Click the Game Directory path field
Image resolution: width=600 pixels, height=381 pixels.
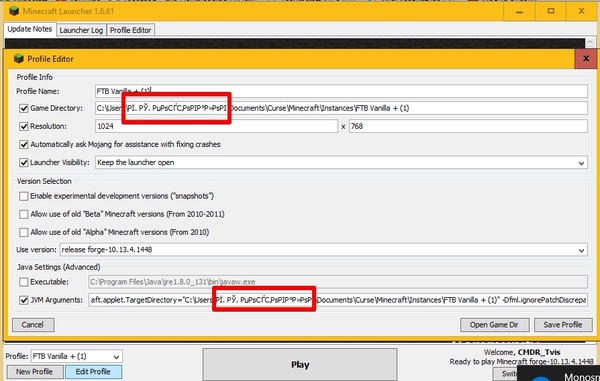341,108
